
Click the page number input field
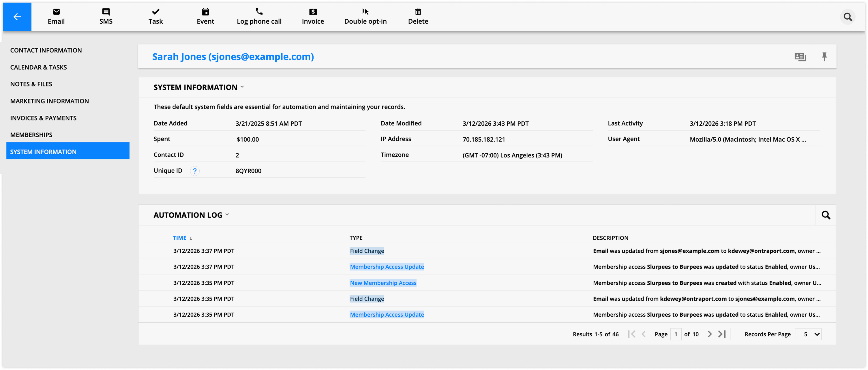tap(676, 334)
